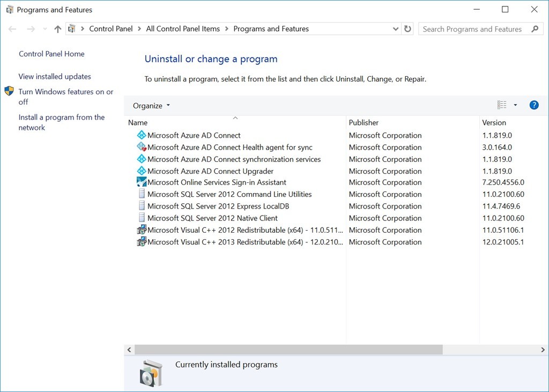Viewport: 549px width, 392px height.
Task: Maximize the Programs and Features window
Action: coord(505,10)
